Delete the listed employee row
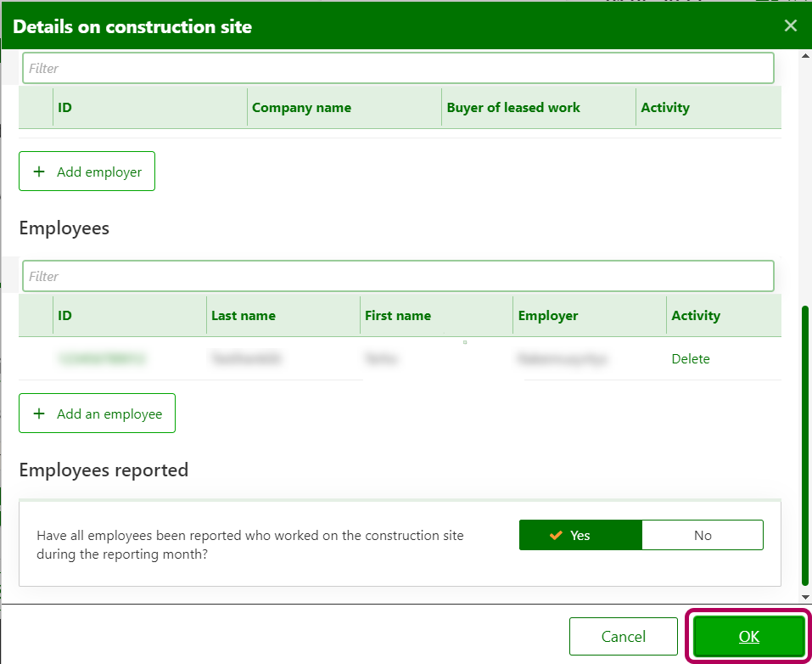Viewport: 812px width, 664px height. [690, 358]
